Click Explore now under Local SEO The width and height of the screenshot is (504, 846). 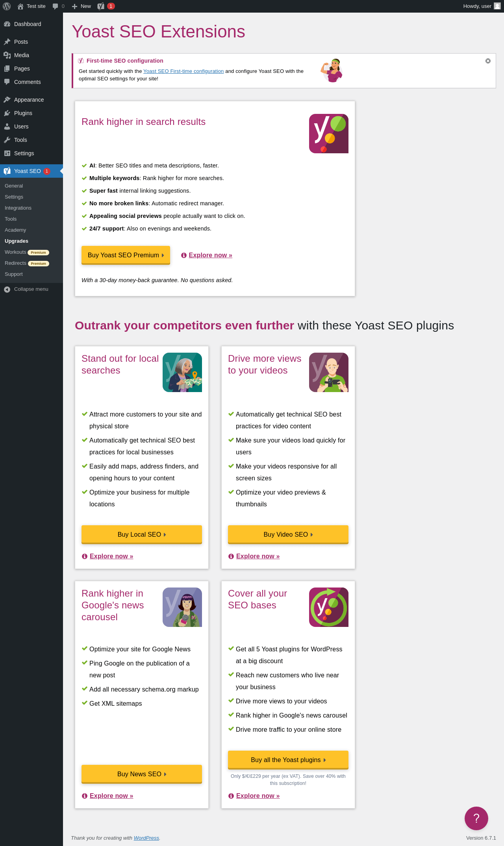(x=111, y=556)
